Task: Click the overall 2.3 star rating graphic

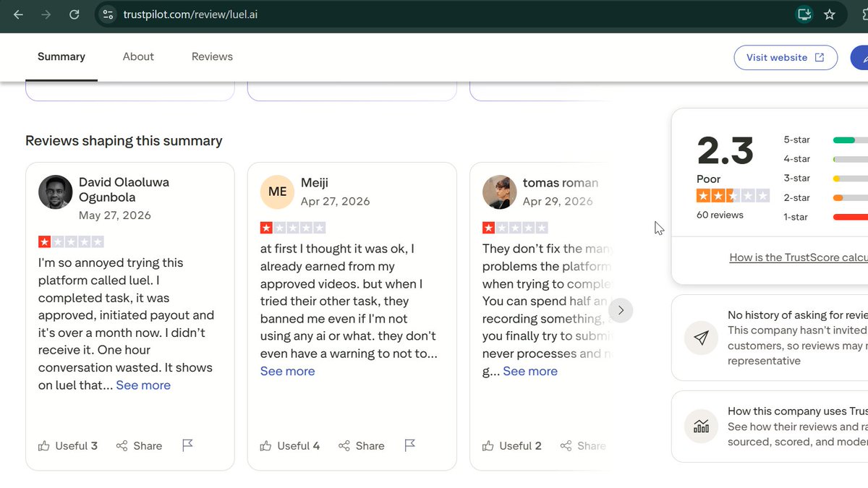Action: tap(733, 196)
